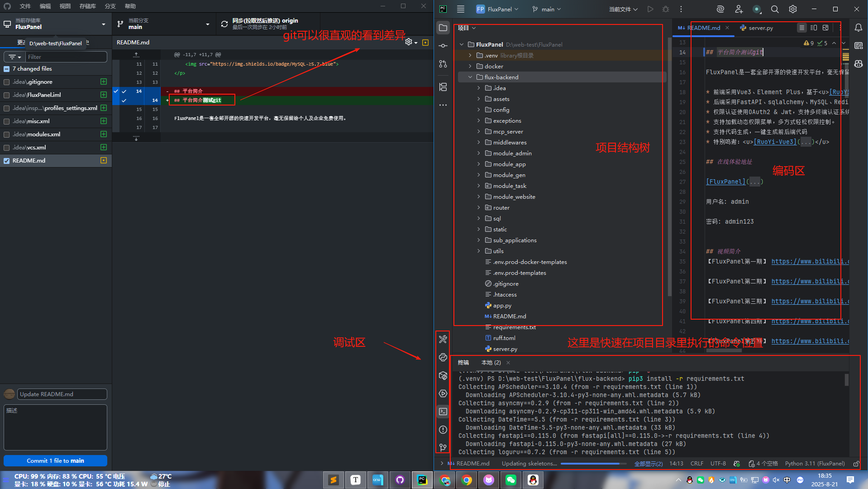This screenshot has height=489, width=868.
Task: Collapse the flux-backend folder
Action: point(470,77)
